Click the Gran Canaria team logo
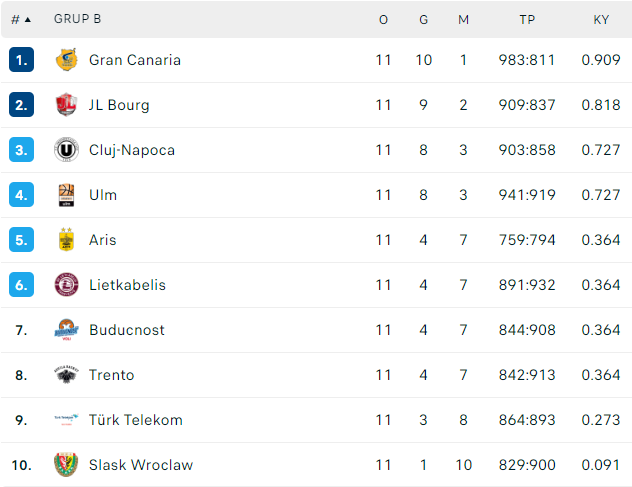 66,60
